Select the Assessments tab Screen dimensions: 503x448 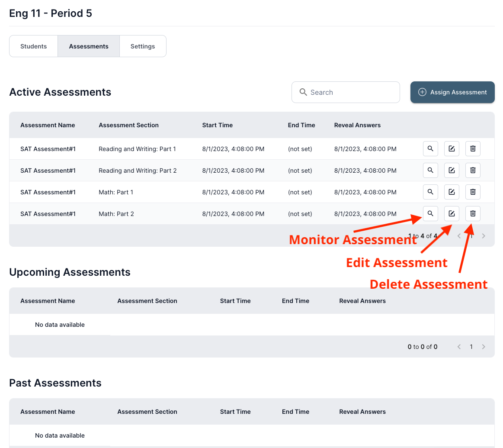89,46
